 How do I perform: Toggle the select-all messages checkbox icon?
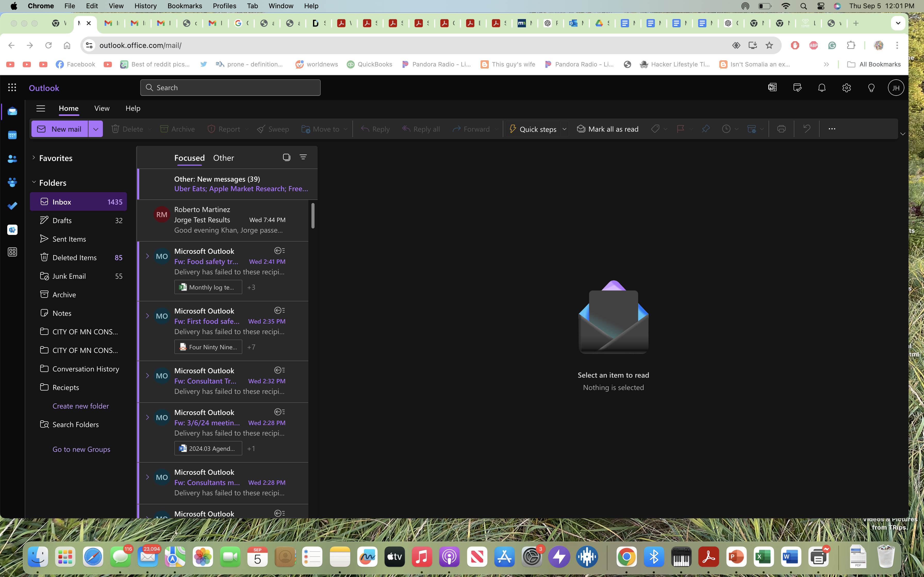286,157
